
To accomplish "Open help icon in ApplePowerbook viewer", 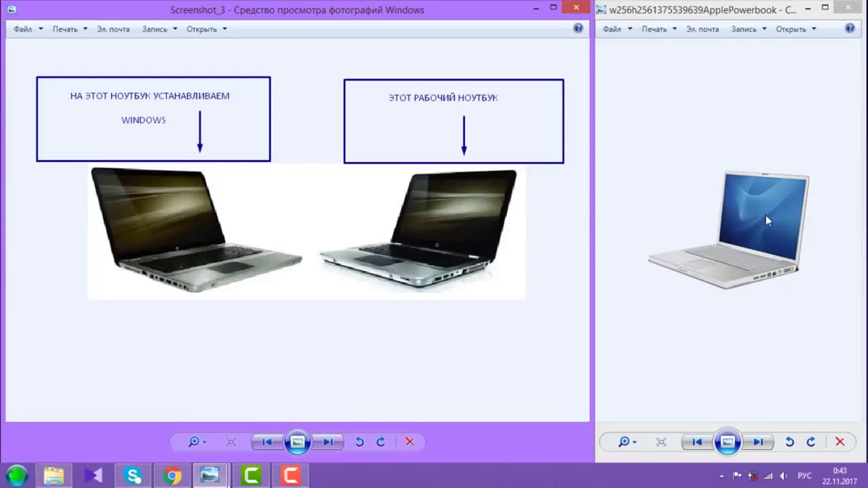I will [x=850, y=28].
